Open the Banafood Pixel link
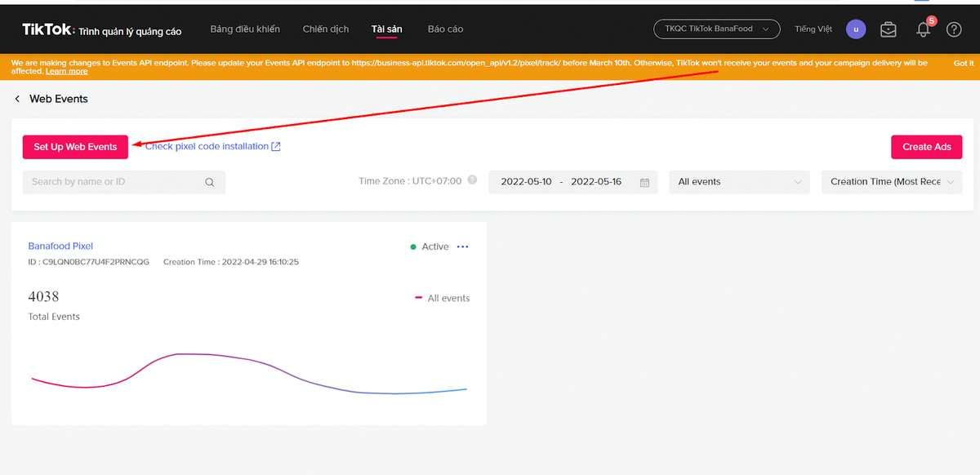The image size is (980, 475). click(60, 246)
